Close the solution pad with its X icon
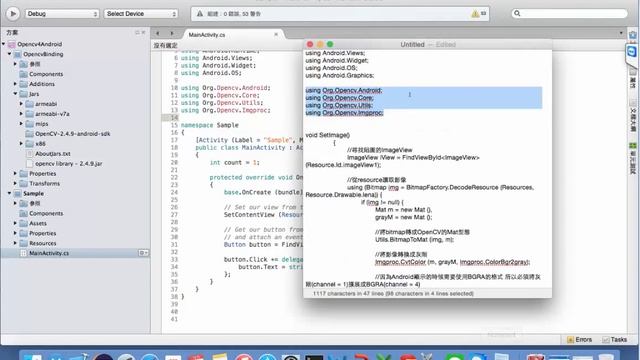This screenshot has height=360, width=640. click(x=143, y=32)
